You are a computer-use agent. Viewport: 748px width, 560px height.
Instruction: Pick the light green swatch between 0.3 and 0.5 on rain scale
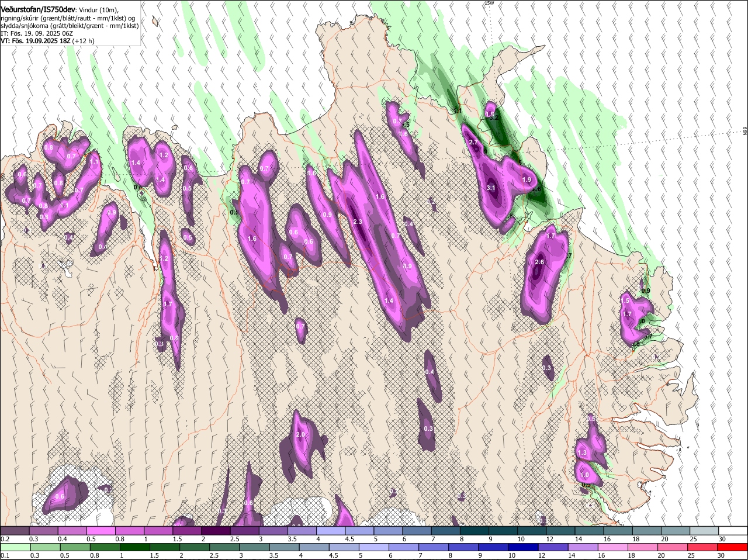(45, 547)
